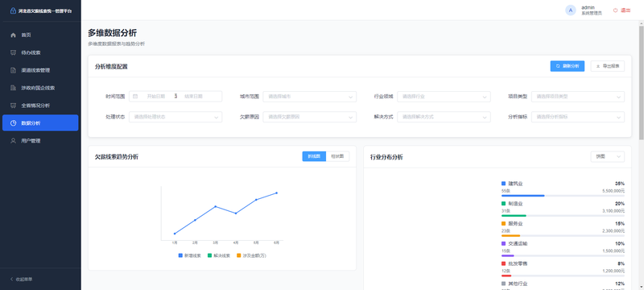Viewport: 644px width, 290px height.
Task: Open the 欠薪原因 reason dropdown
Action: pos(310,117)
